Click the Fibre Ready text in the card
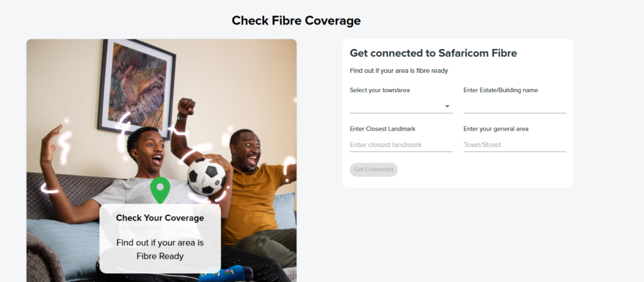Screen dimensions: 644x282 pyautogui.click(x=160, y=256)
